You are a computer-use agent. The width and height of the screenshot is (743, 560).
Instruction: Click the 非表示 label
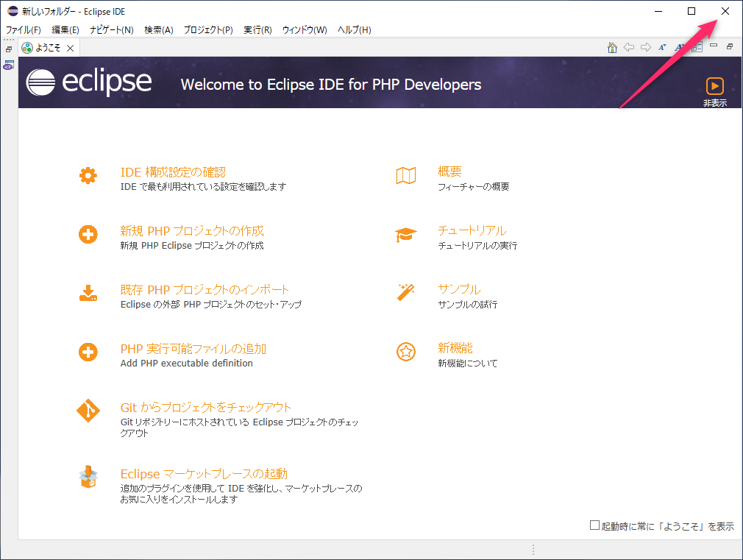714,103
